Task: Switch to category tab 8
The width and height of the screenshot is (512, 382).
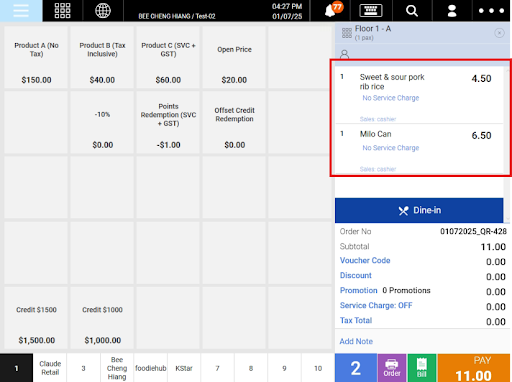Action: [251, 368]
